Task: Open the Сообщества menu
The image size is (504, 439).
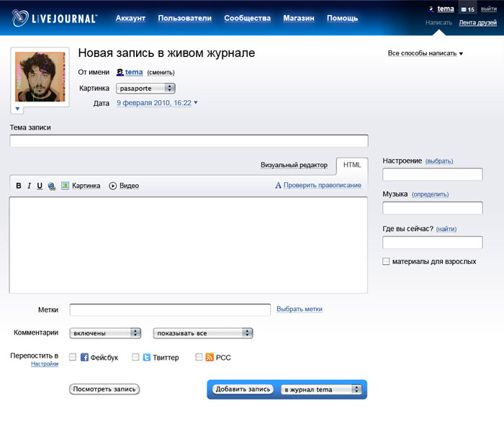Action: [x=247, y=18]
